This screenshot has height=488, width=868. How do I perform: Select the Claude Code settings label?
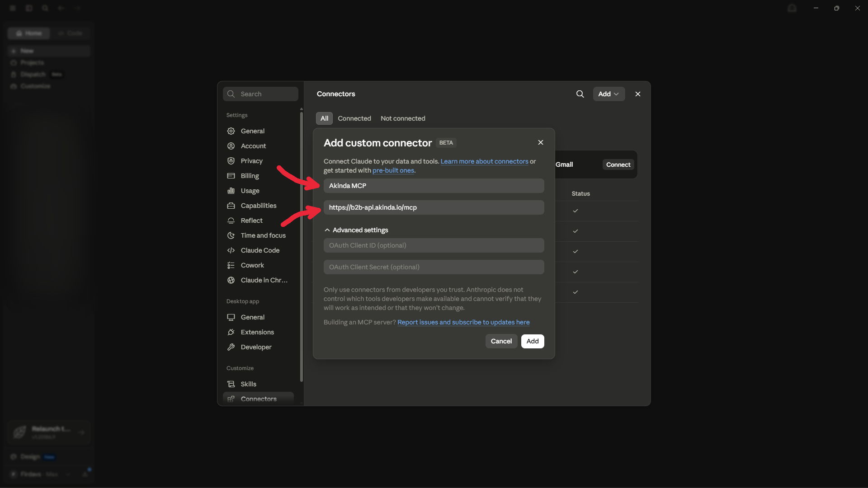click(x=260, y=250)
